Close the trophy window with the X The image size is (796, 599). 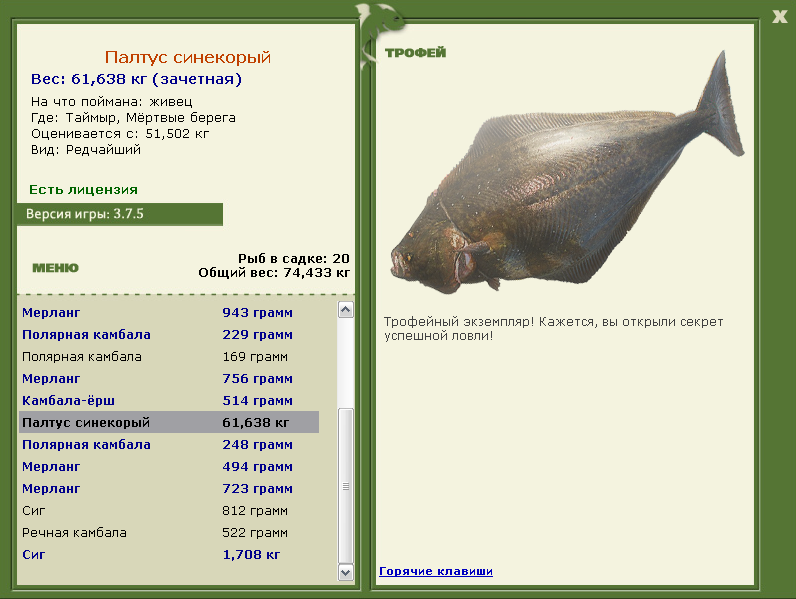coord(780,17)
